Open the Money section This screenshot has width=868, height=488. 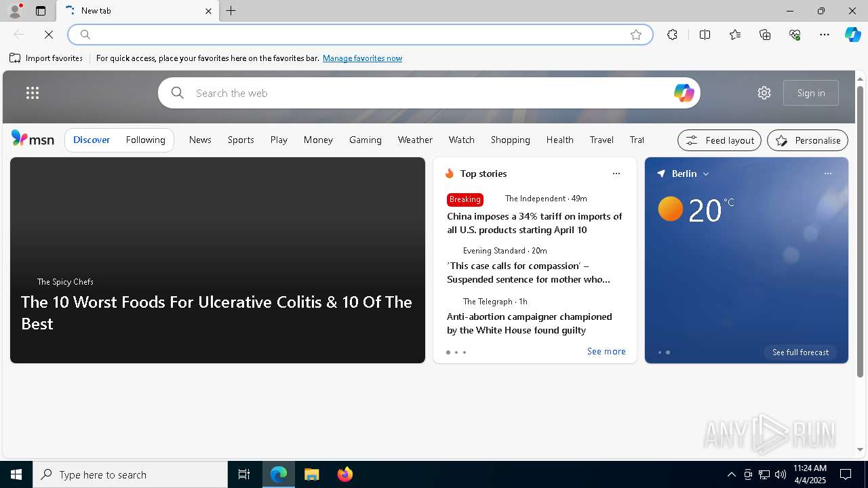318,140
